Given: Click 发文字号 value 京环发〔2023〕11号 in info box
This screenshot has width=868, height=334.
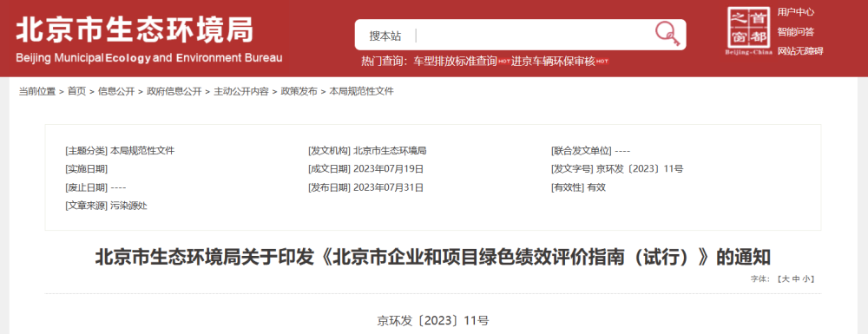Looking at the screenshot, I should (x=640, y=168).
